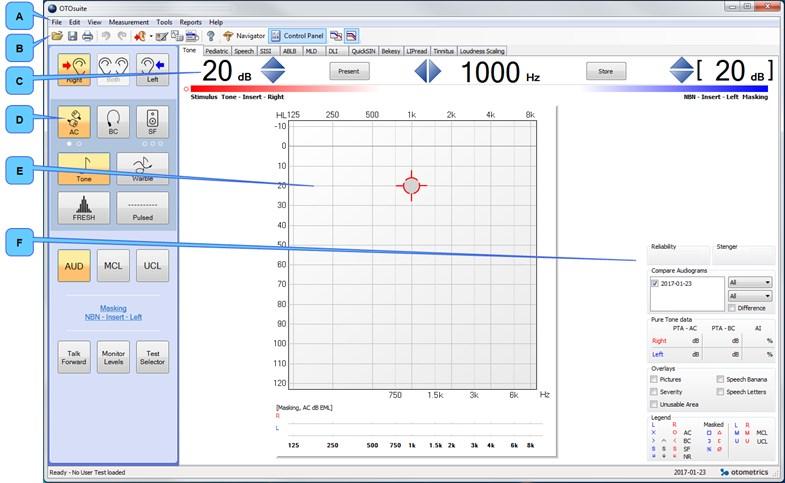
Task: Click the Print toolbar icon
Action: [88, 36]
